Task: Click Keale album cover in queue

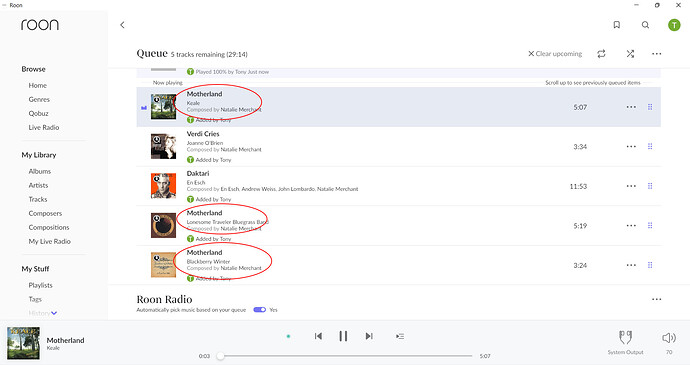Action: coord(163,107)
